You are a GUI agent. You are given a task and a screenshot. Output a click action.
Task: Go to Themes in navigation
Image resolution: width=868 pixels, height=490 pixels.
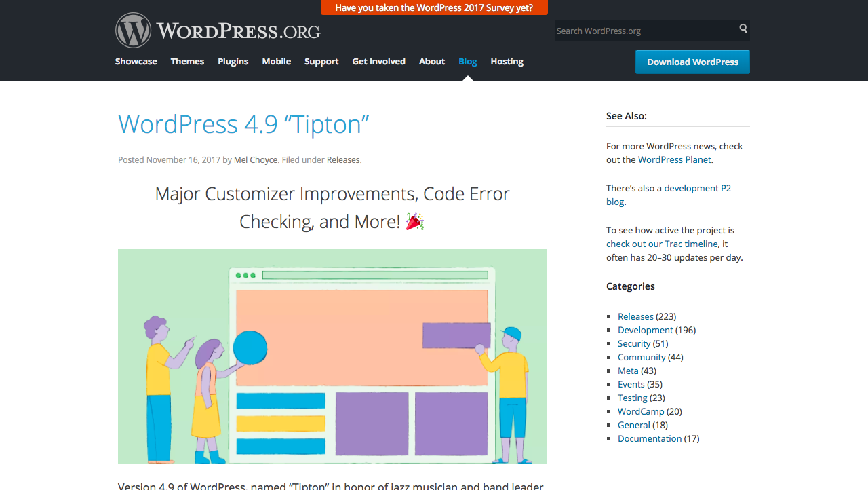point(187,62)
